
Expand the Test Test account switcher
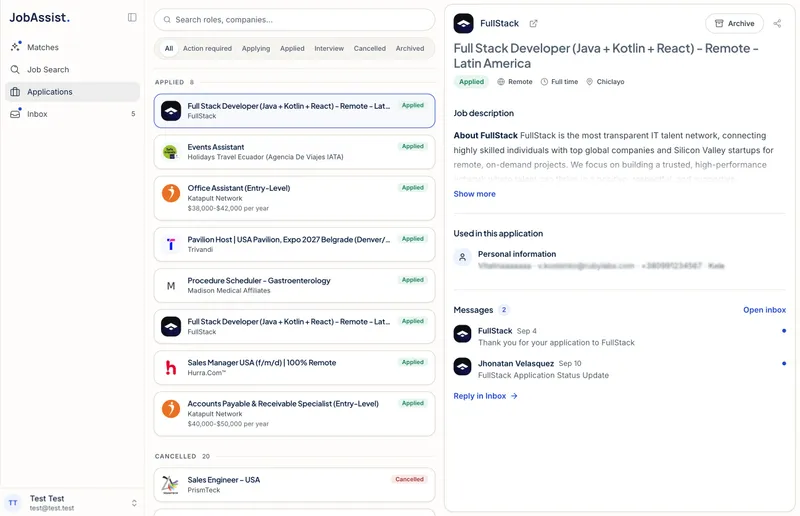pos(134,503)
